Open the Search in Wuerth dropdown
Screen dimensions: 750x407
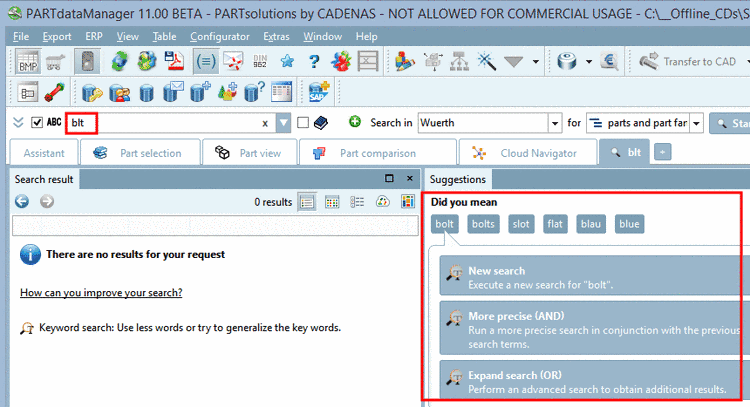point(555,123)
